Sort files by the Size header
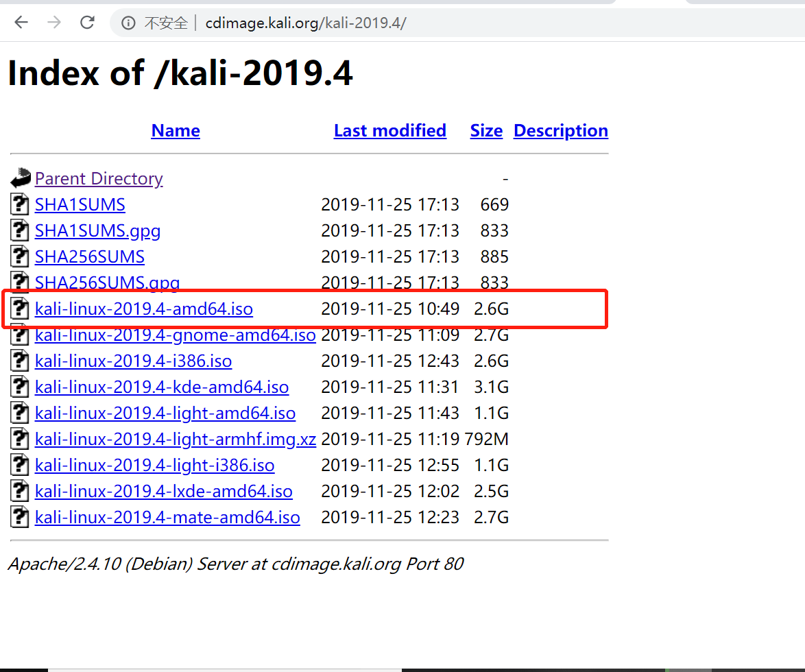The height and width of the screenshot is (672, 805). tap(486, 130)
